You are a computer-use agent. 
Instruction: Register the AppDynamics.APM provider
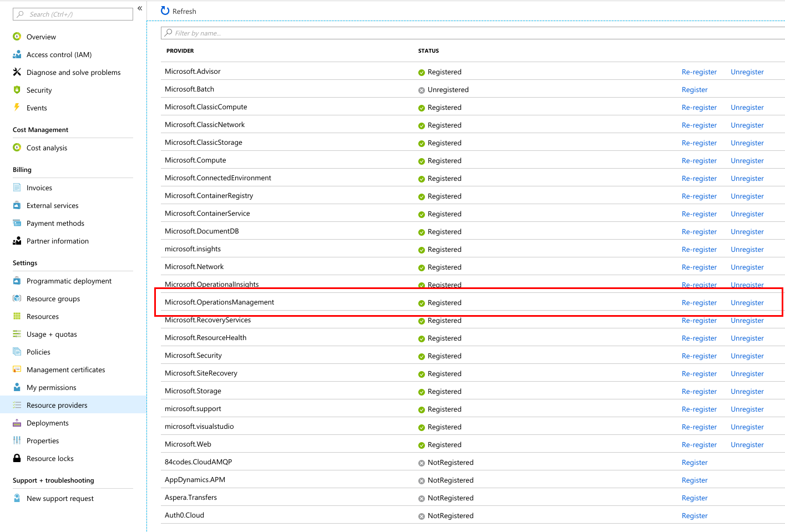(x=695, y=480)
